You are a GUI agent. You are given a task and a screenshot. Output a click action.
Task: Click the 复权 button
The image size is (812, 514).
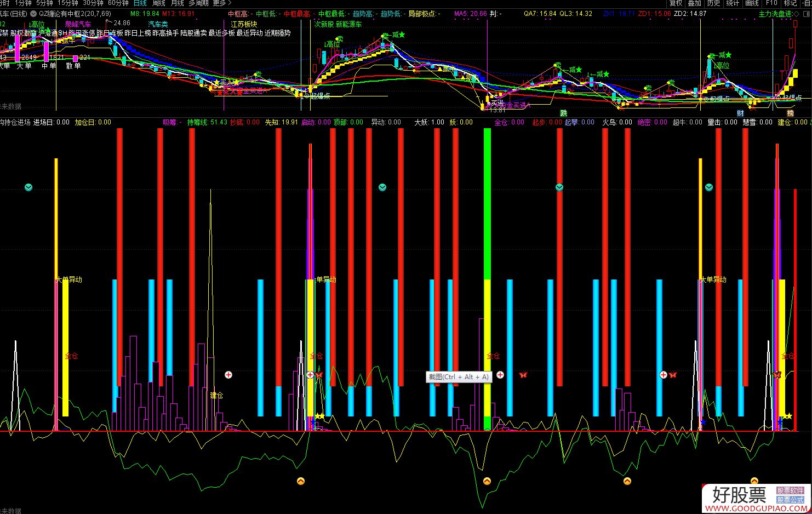click(x=676, y=3)
